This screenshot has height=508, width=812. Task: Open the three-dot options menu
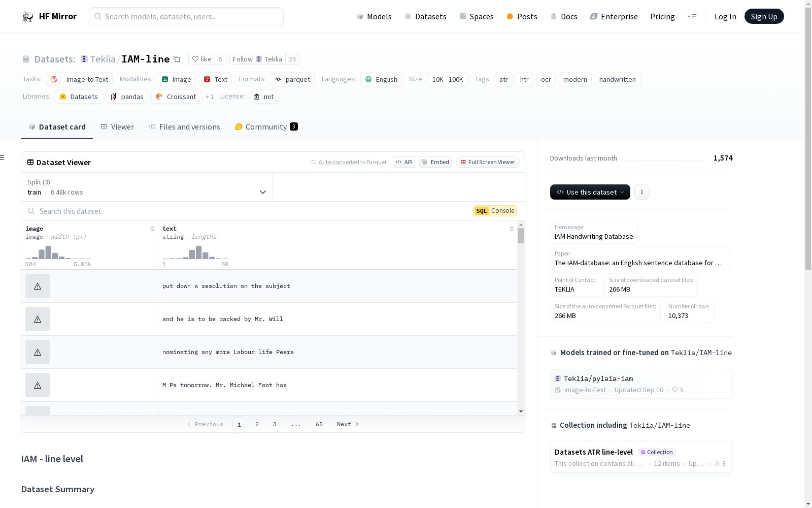[x=642, y=192]
